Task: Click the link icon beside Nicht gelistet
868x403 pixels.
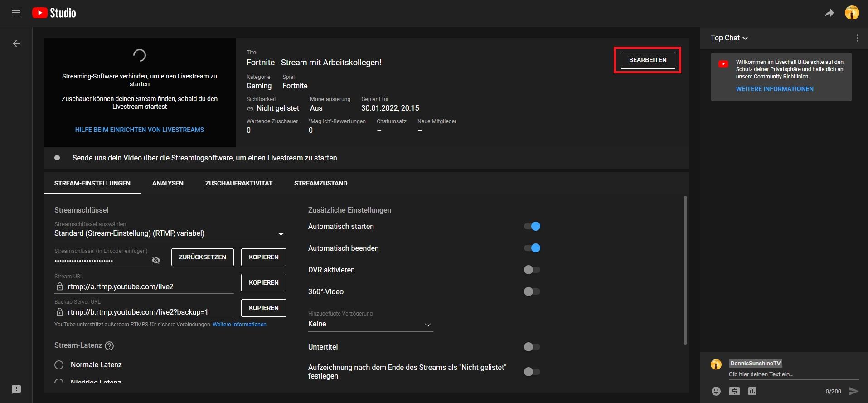Action: [250, 109]
